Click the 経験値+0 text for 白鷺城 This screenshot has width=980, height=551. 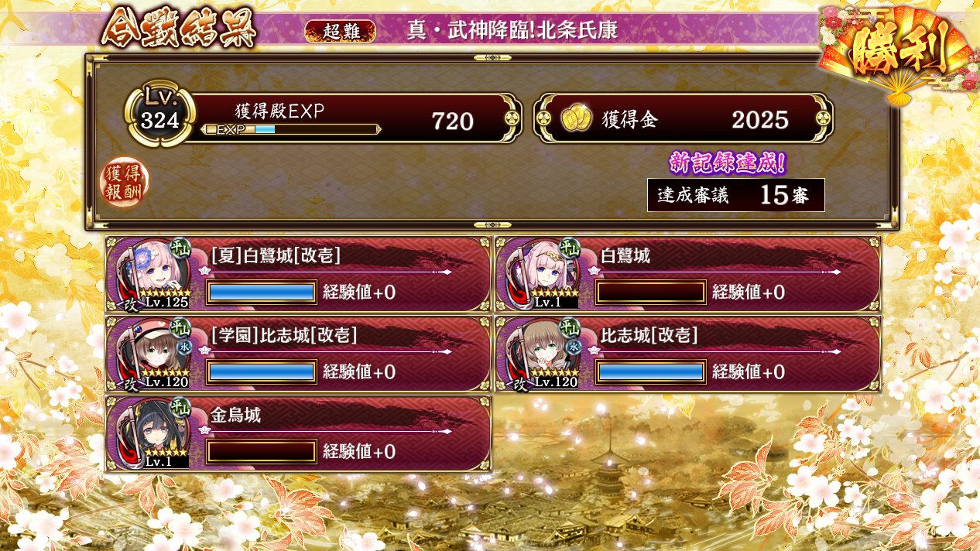pos(749,292)
